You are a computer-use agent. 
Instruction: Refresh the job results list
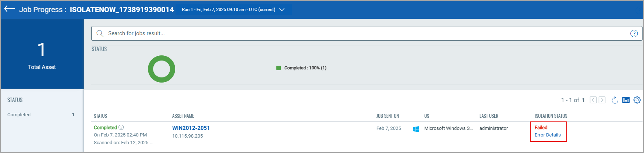[x=615, y=100]
